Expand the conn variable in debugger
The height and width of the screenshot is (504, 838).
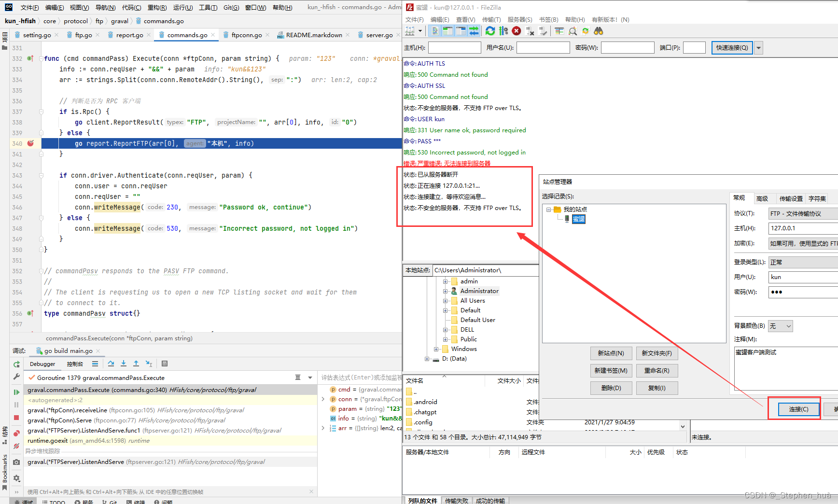[323, 399]
